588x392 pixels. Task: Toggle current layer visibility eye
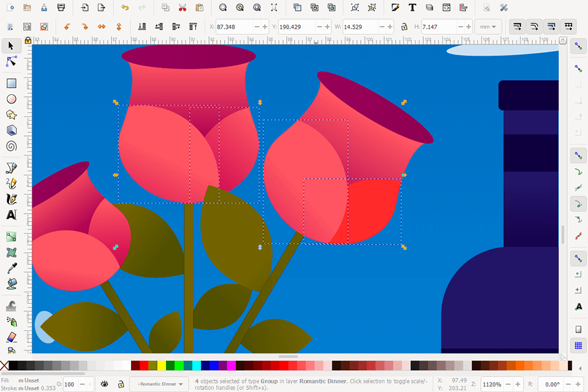pos(105,384)
